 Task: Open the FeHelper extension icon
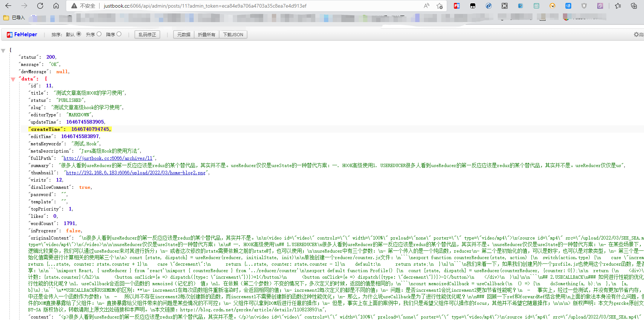(457, 6)
